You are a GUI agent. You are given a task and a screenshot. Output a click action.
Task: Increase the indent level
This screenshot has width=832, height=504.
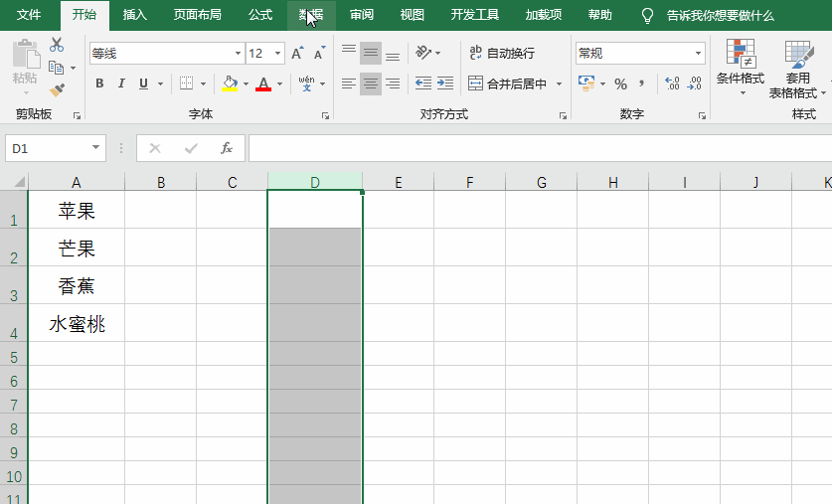point(445,84)
